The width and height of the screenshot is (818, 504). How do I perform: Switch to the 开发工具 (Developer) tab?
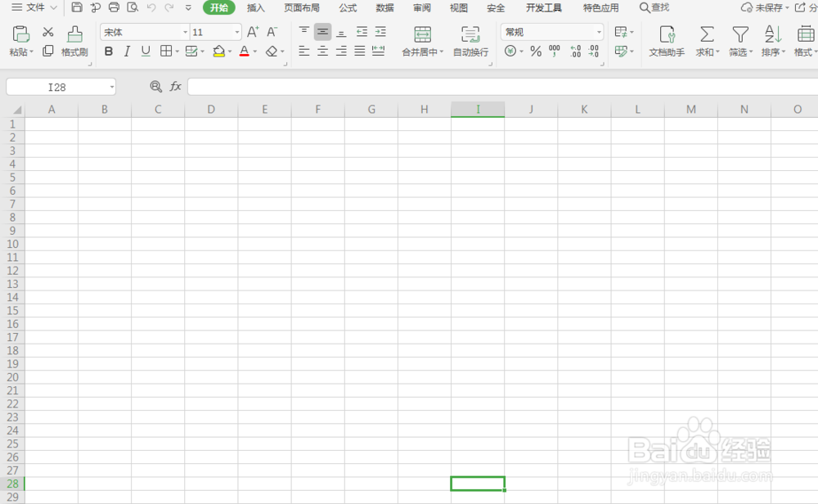[544, 8]
